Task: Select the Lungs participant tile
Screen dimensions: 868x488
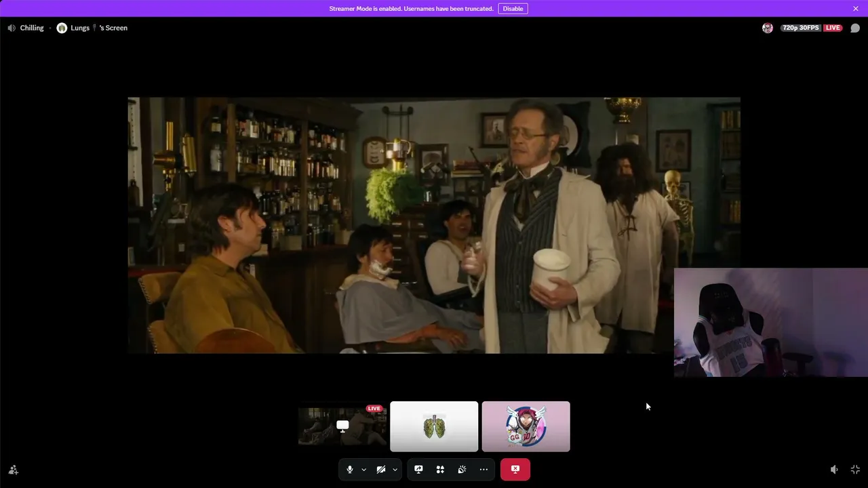Action: click(x=434, y=426)
